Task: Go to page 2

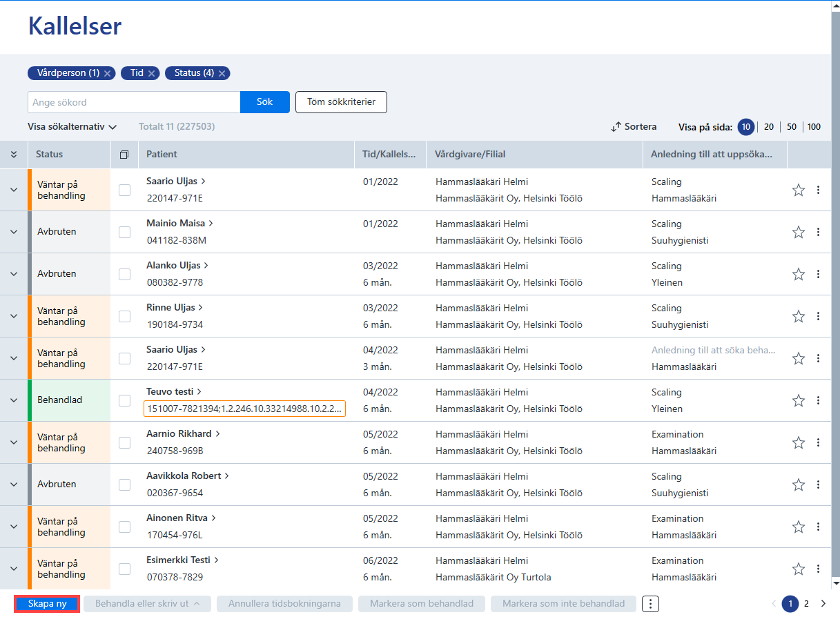Action: click(806, 604)
